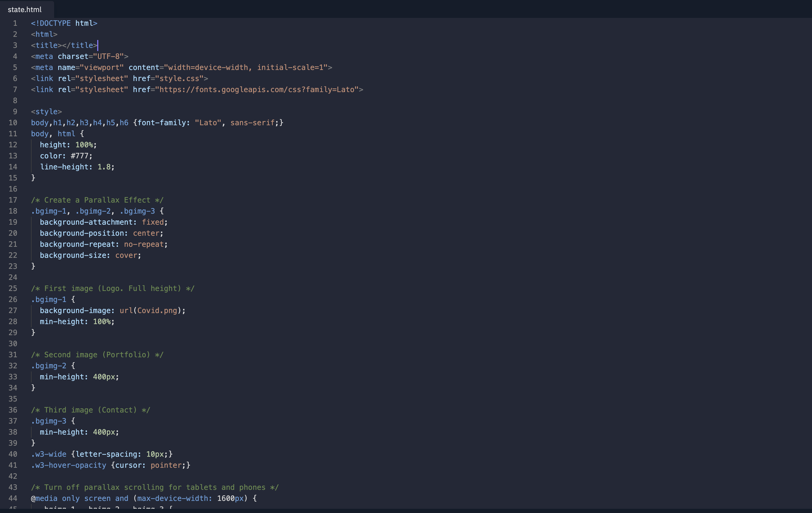Click the Covid.png image filename
This screenshot has width=812, height=513.
tap(157, 310)
